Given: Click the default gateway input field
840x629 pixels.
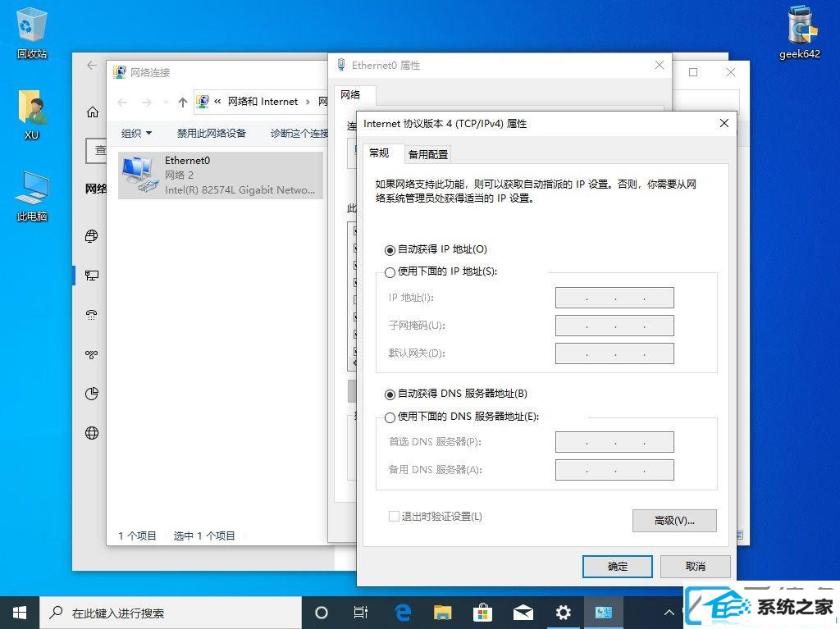Looking at the screenshot, I should coord(614,353).
